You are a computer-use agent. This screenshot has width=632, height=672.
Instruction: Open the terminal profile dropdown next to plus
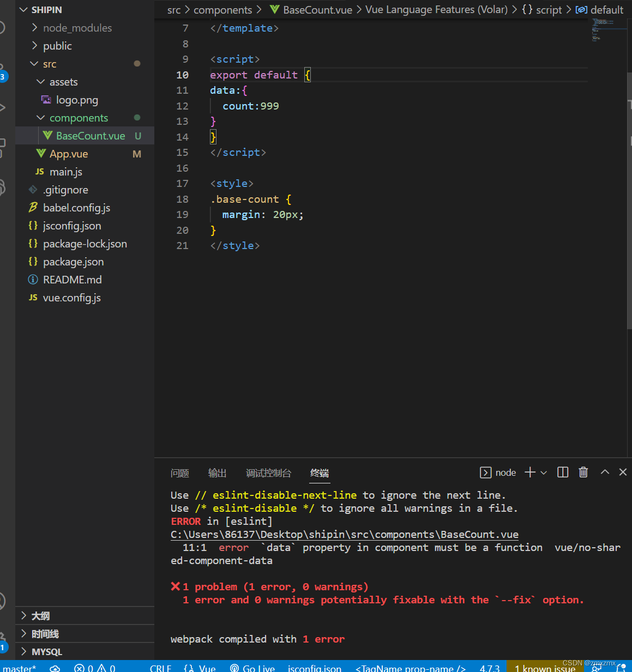543,472
